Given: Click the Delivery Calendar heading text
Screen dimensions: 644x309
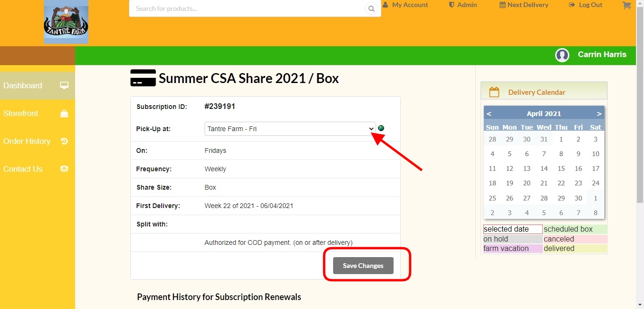Looking at the screenshot, I should 537,92.
